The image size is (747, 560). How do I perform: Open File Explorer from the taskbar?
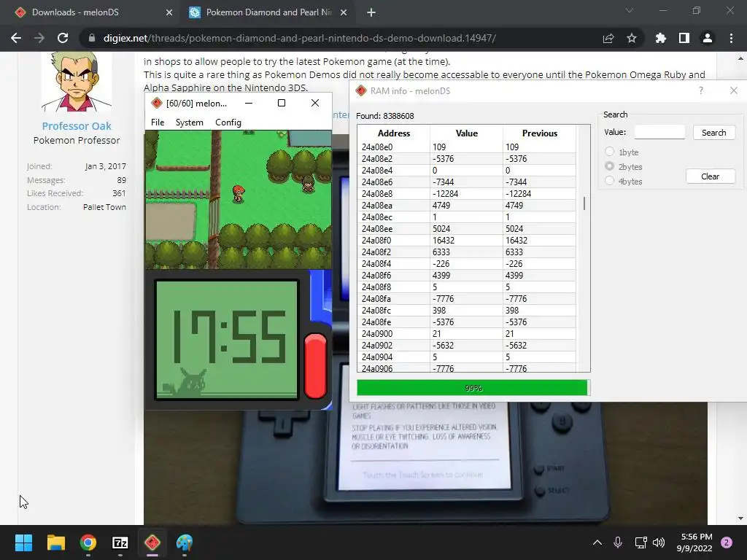point(55,542)
